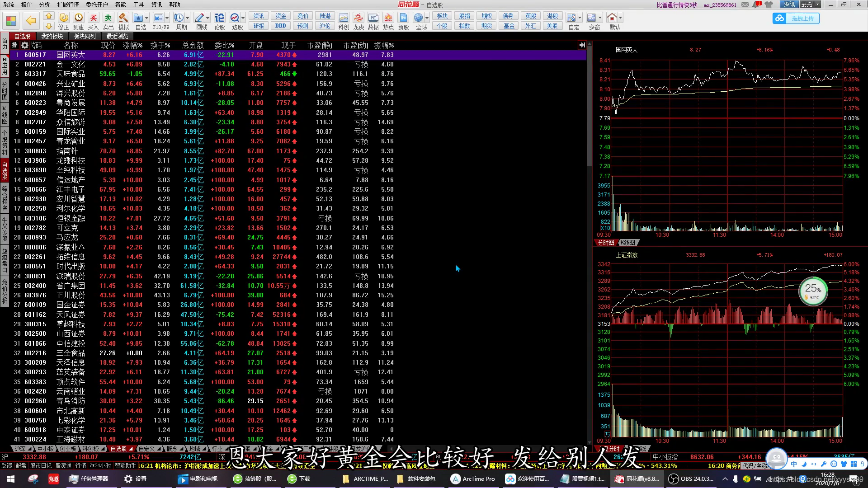Expand the 全球 dropdown arrow
The image size is (868, 488).
[x=427, y=18]
